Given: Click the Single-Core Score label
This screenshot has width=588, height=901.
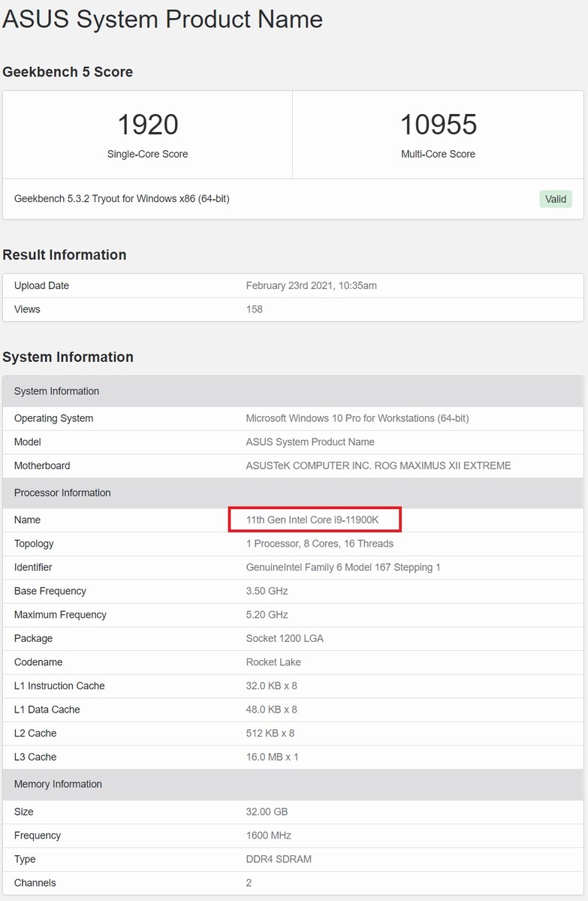Looking at the screenshot, I should point(148,154).
